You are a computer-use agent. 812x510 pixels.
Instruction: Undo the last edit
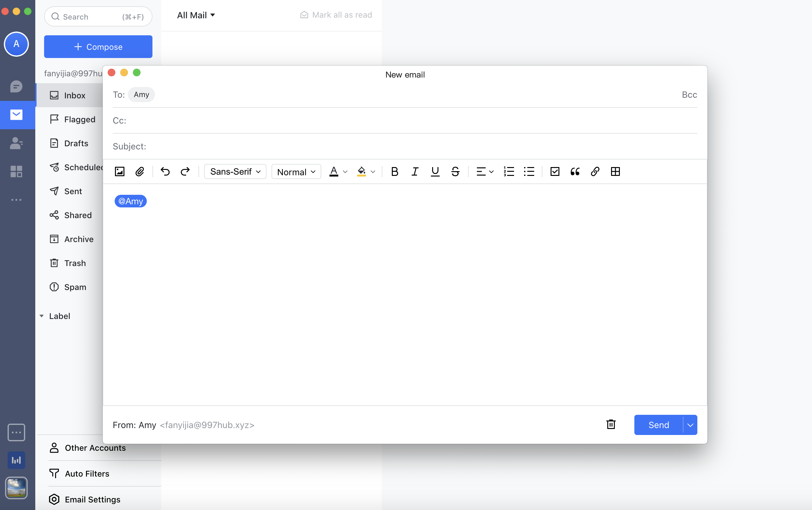(x=165, y=171)
